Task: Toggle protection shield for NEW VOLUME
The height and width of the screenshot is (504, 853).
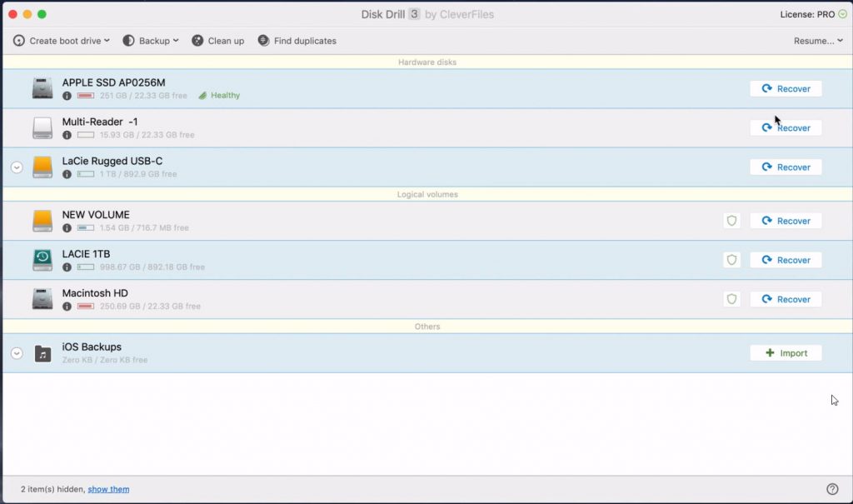Action: tap(731, 221)
